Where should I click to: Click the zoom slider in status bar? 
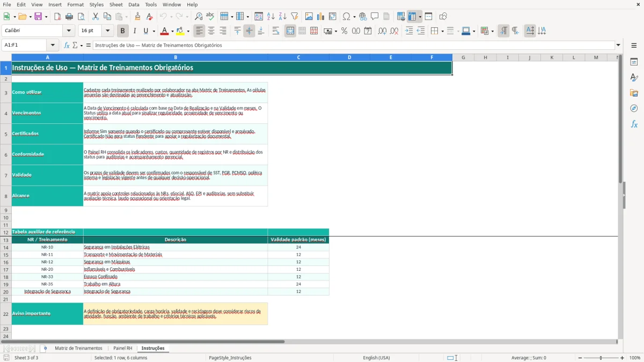[x=601, y=358]
